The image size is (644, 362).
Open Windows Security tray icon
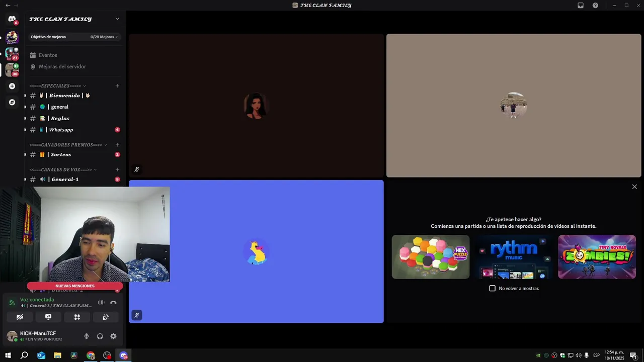(x=562, y=355)
